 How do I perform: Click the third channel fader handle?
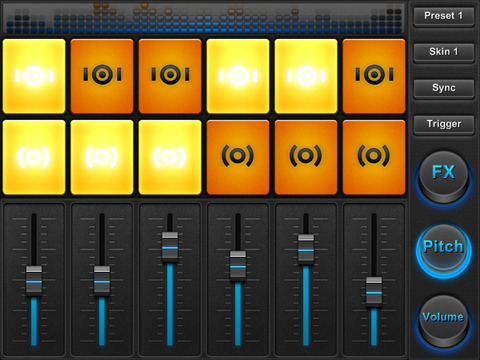[170, 247]
